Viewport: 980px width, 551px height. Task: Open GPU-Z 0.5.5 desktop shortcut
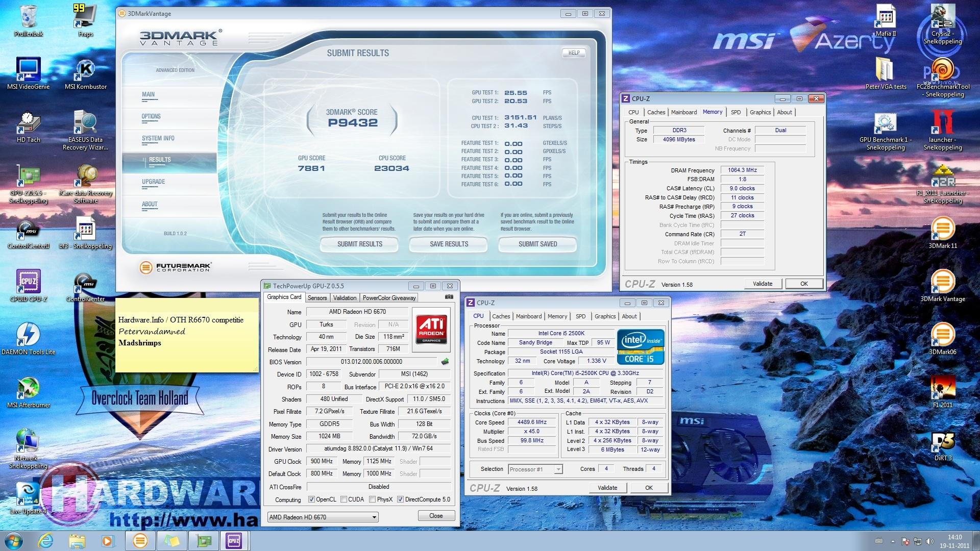(x=29, y=184)
